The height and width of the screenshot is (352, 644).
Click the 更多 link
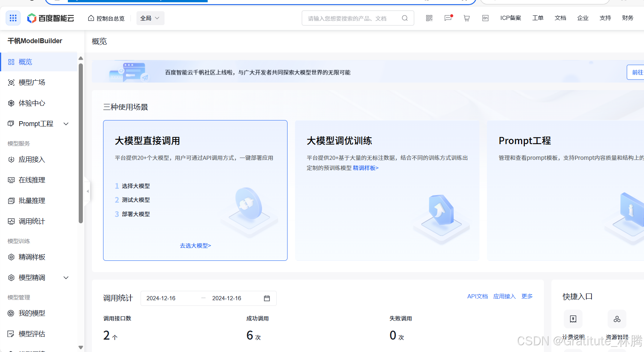pos(527,296)
